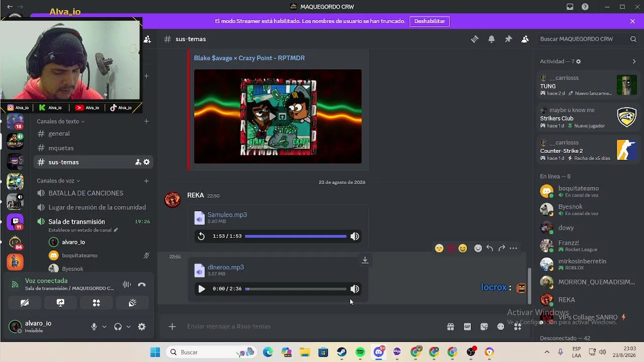Create a channel in Canales de voz
The image size is (644, 362).
pos(146,181)
